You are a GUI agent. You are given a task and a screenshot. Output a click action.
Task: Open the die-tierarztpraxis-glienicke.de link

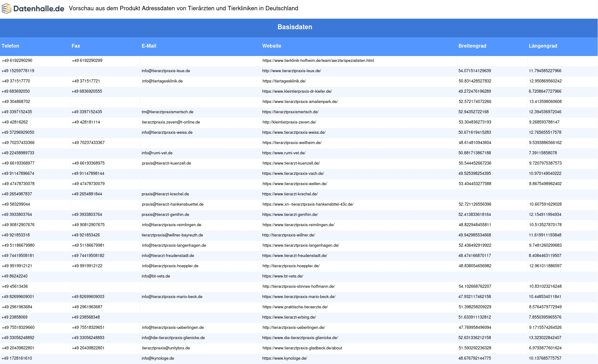pyautogui.click(x=300, y=338)
